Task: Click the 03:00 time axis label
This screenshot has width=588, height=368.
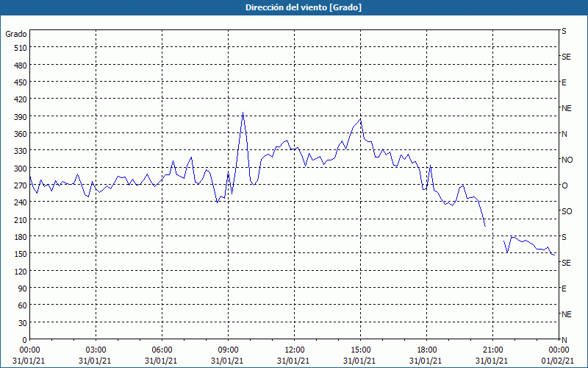Action: [96, 350]
